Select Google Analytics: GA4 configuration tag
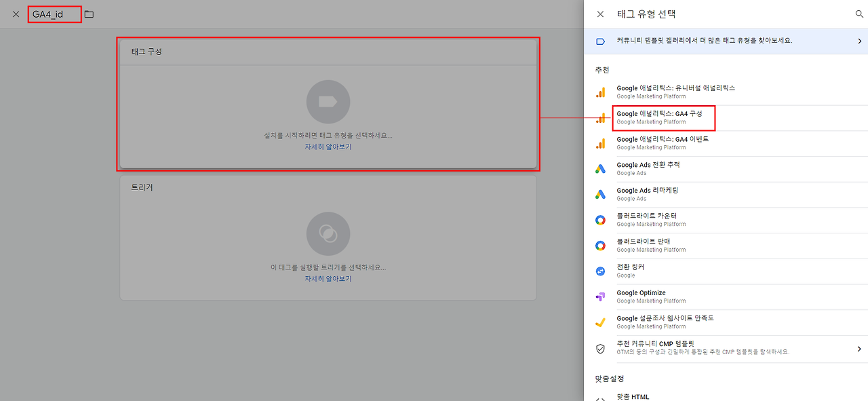Viewport: 868px width, 401px height. [x=726, y=118]
